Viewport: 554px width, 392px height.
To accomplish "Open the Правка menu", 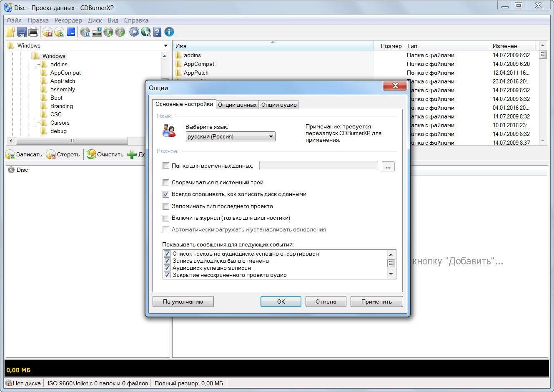I will pyautogui.click(x=38, y=20).
